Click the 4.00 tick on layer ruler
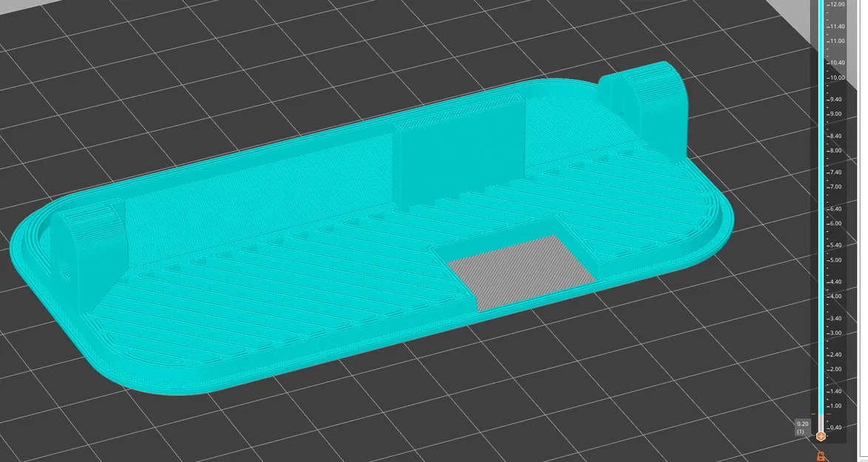868x462 pixels. tap(835, 296)
